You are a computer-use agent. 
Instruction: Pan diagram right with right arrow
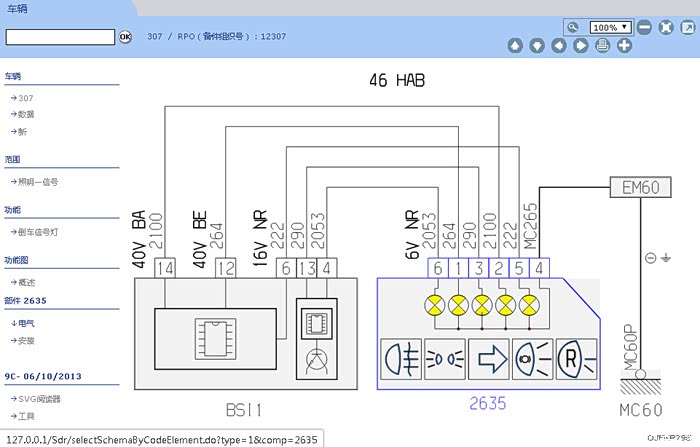pyautogui.click(x=580, y=45)
